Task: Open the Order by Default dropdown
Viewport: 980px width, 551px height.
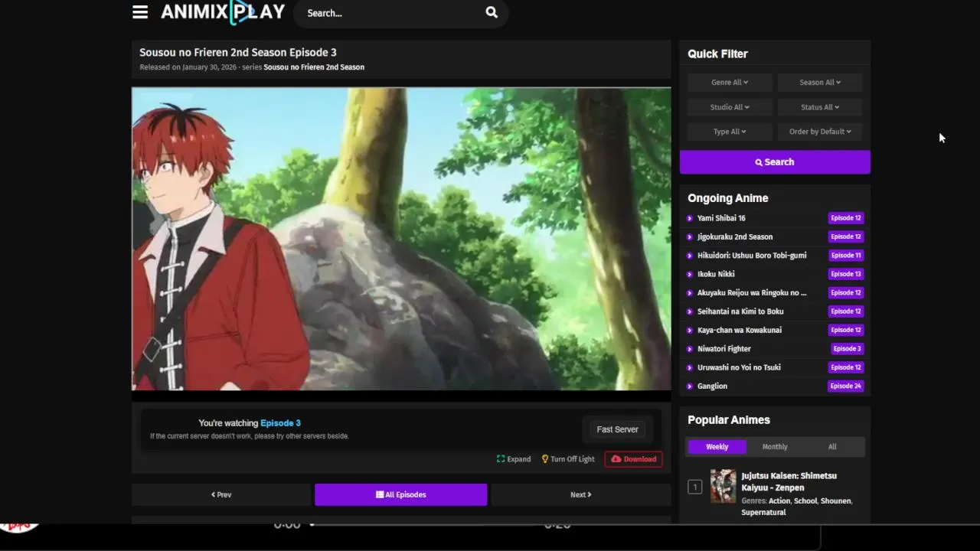Action: pos(820,132)
